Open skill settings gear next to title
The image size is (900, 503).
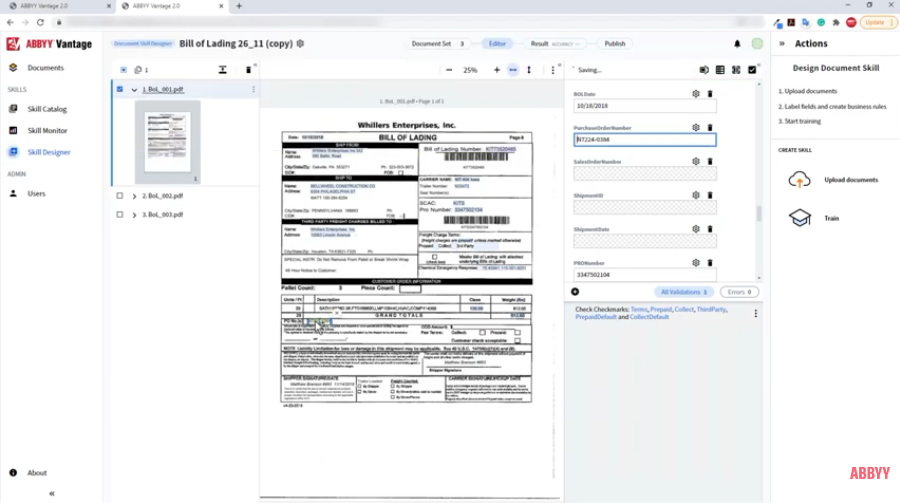click(300, 44)
